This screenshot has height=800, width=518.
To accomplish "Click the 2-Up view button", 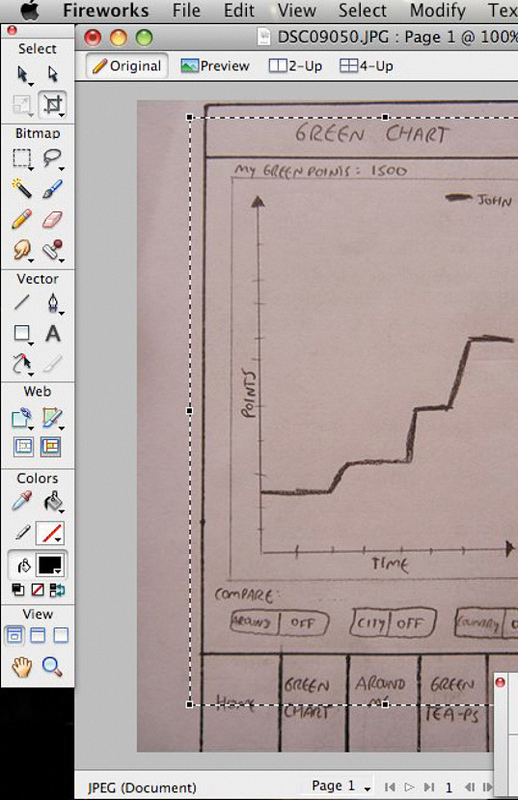I will pyautogui.click(x=295, y=66).
